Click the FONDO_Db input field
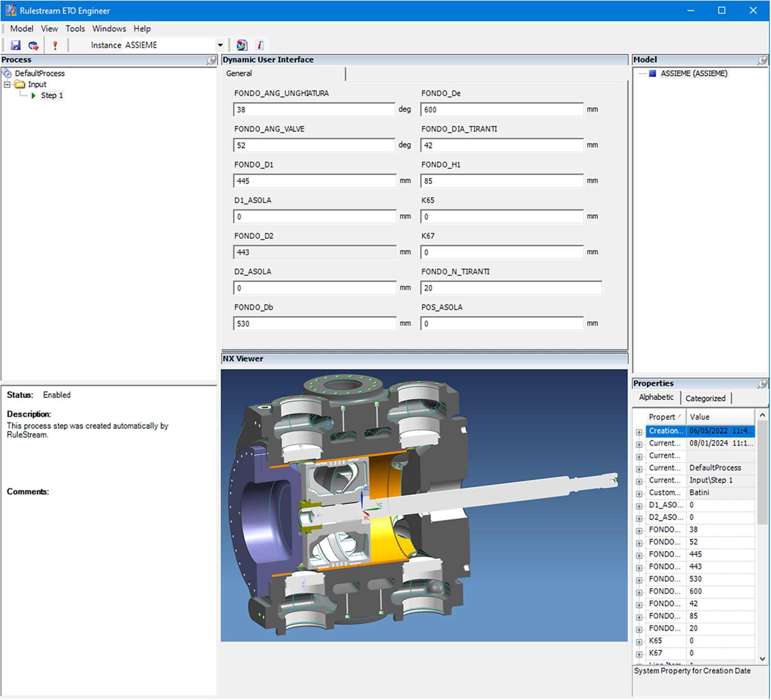Image resolution: width=771 pixels, height=700 pixels. click(x=315, y=324)
